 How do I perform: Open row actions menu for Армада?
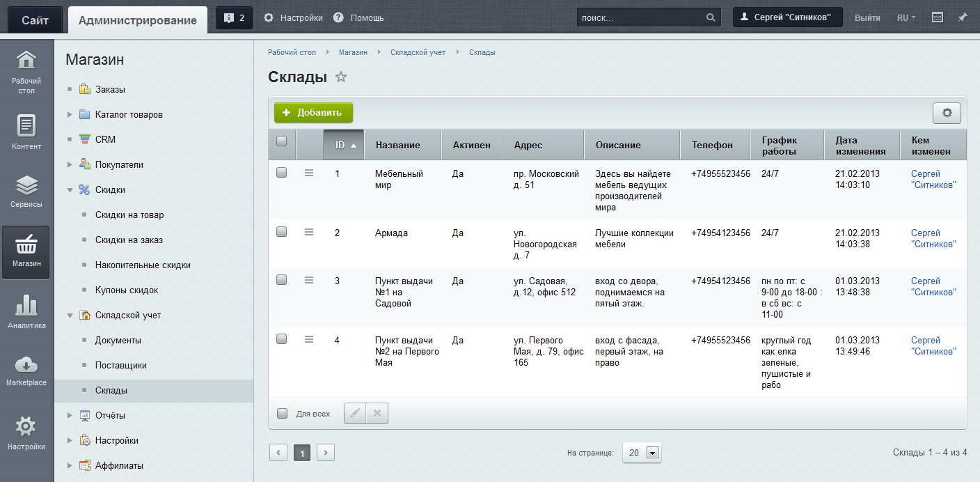[309, 233]
